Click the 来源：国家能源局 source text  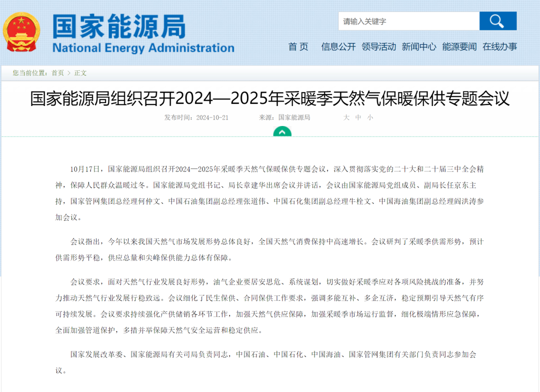284,117
